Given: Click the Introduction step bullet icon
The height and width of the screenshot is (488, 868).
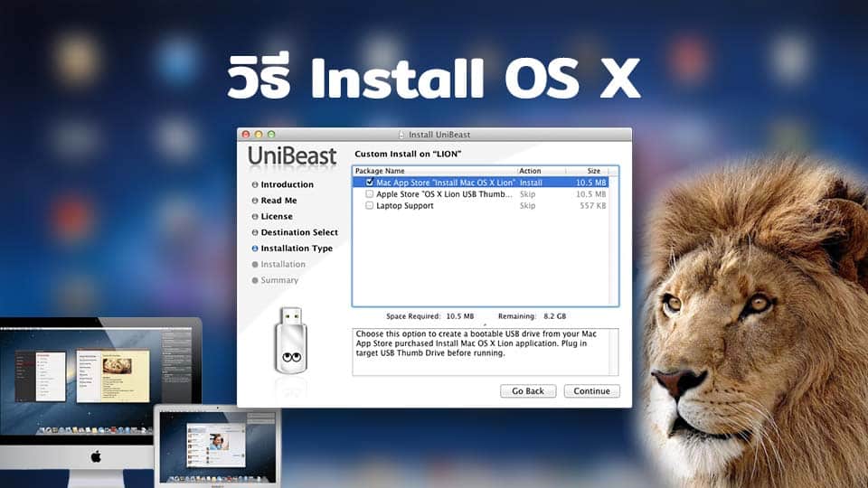Looking at the screenshot, I should point(255,185).
